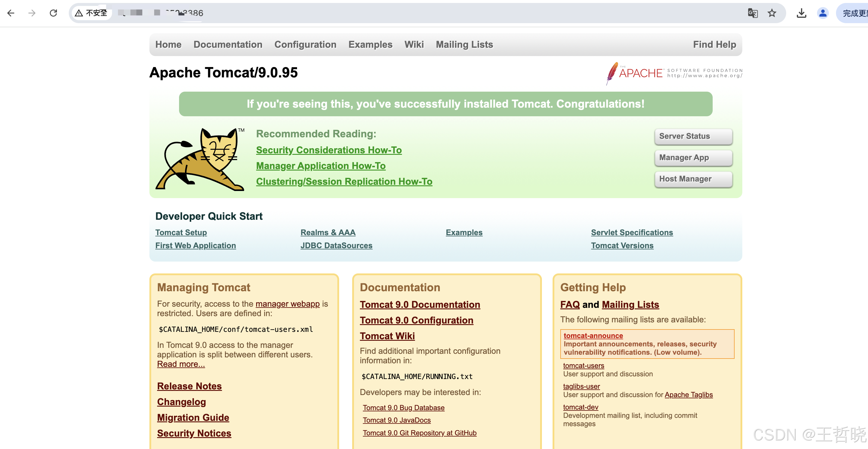Screen dimensions: 868x449
Task: Open the Changelog link
Action: tap(181, 402)
